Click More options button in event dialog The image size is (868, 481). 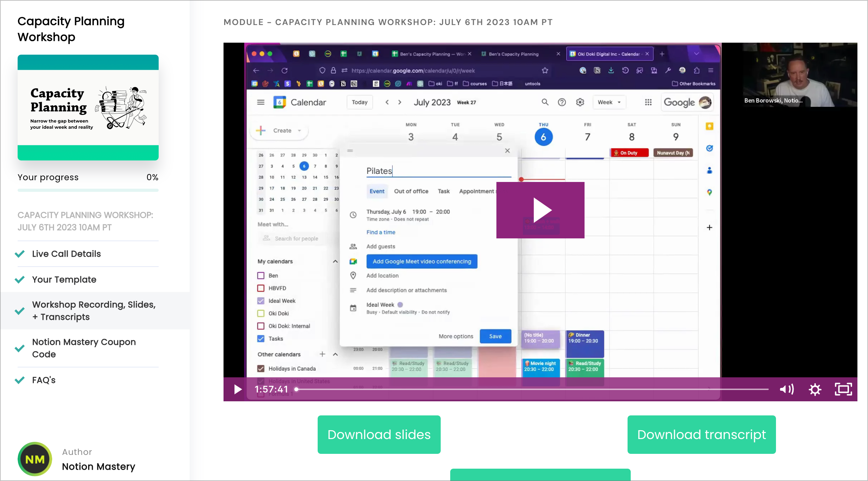tap(456, 336)
